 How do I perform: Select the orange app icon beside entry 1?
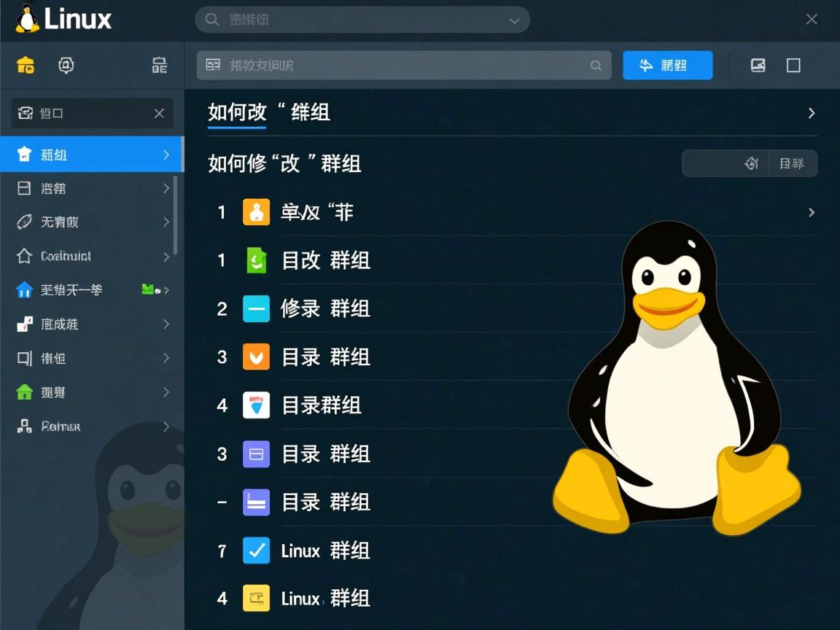pos(256,212)
